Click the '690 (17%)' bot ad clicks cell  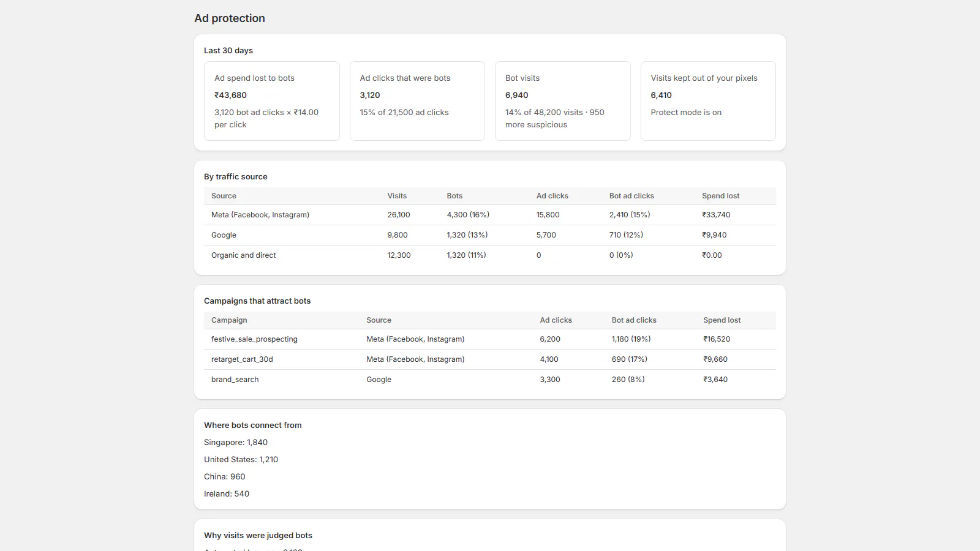coord(629,359)
